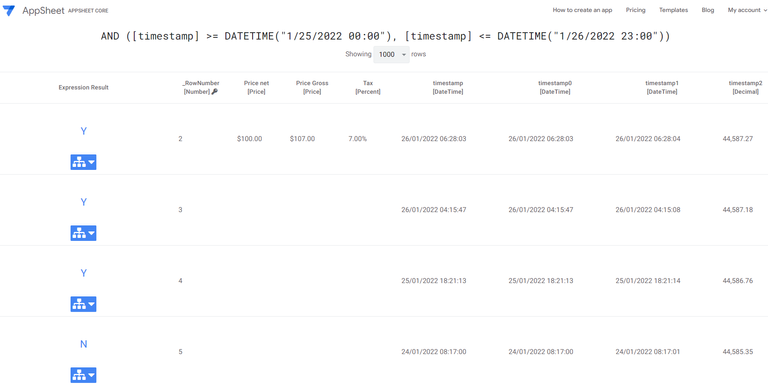The width and height of the screenshot is (768, 385).
Task: Click timestamp column header
Action: pyautogui.click(x=448, y=87)
